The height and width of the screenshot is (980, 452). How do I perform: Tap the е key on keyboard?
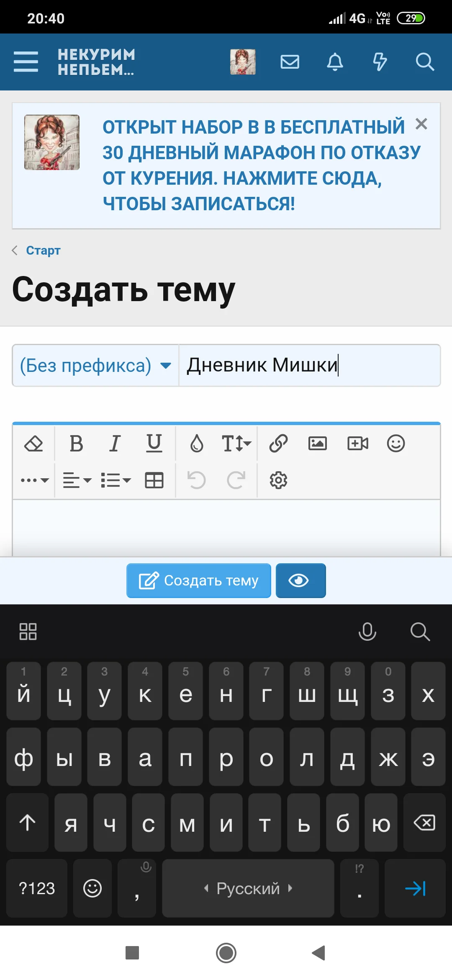click(x=185, y=691)
